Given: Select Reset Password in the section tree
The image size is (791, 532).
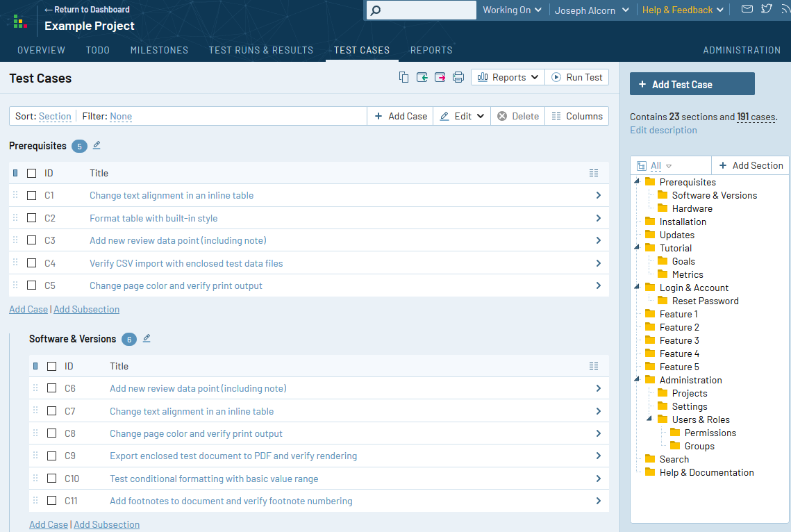Looking at the screenshot, I should 706,301.
